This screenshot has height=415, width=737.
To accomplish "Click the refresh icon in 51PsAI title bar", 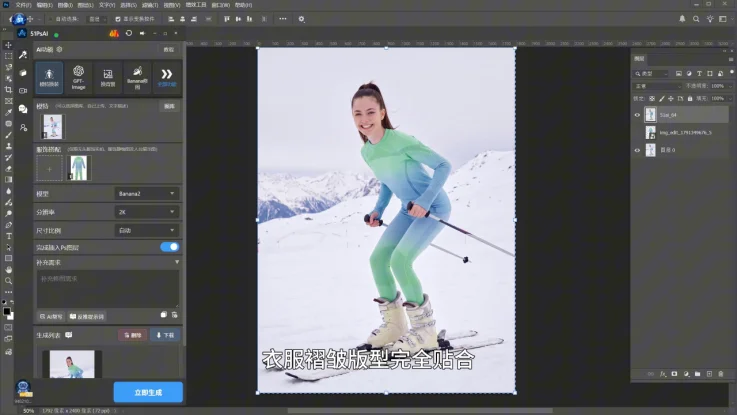I will point(129,33).
